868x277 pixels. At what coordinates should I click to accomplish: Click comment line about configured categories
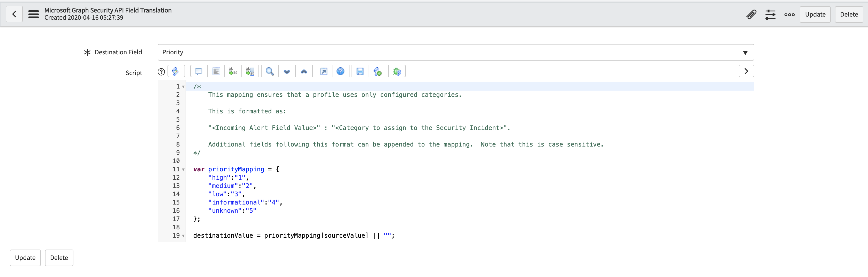(x=335, y=95)
